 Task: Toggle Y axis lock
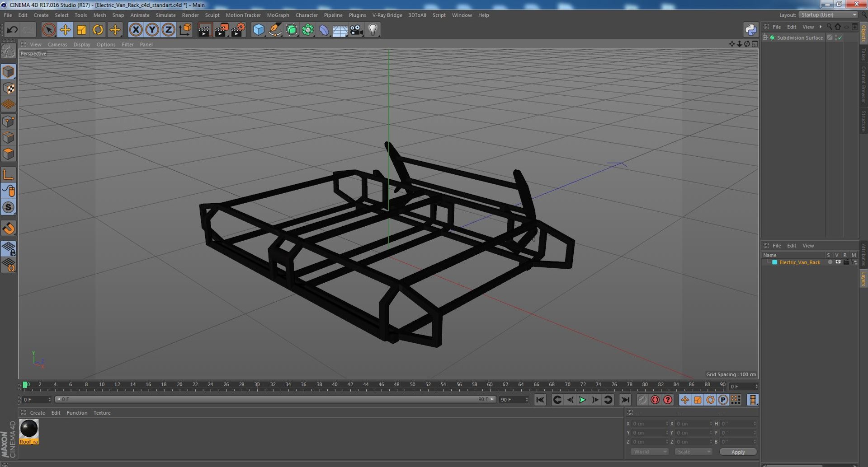[152, 30]
